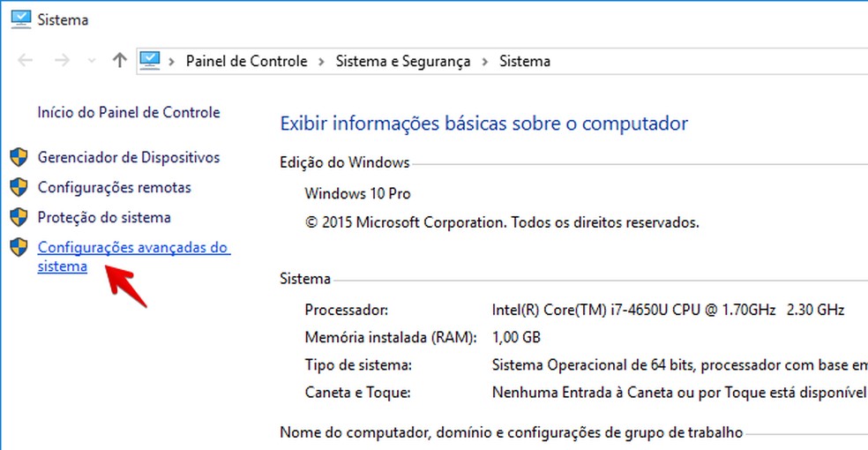The image size is (868, 450).
Task: Select Painel de Controle in the breadcrumb
Action: [246, 61]
